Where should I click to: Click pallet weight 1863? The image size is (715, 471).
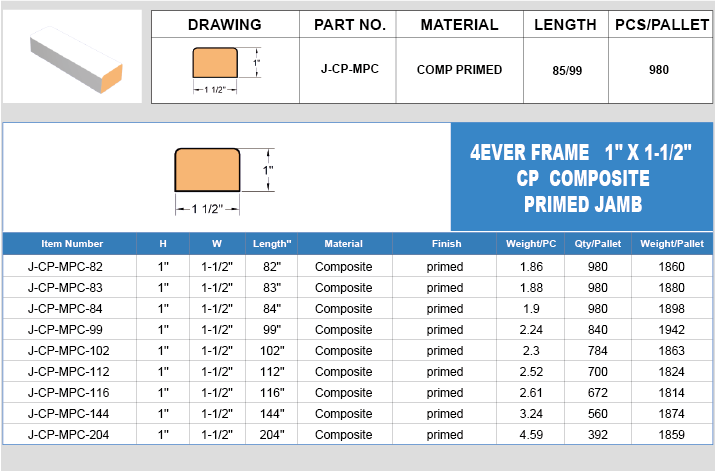point(671,351)
